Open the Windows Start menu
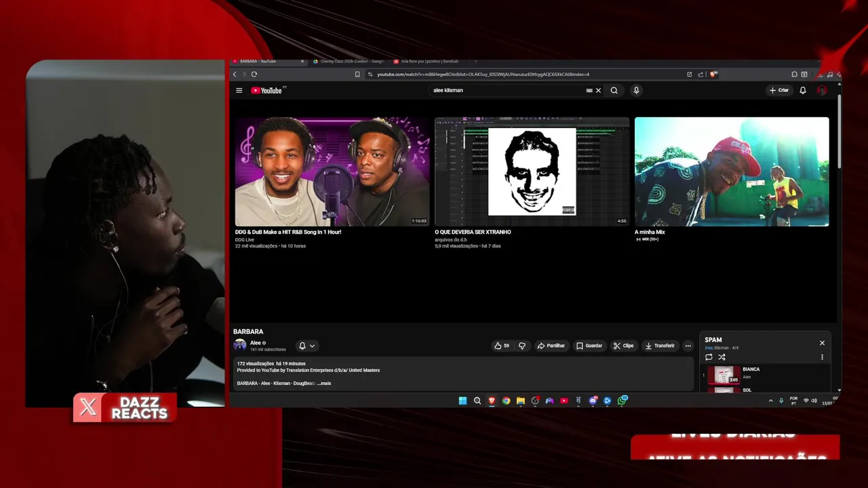 pyautogui.click(x=462, y=401)
